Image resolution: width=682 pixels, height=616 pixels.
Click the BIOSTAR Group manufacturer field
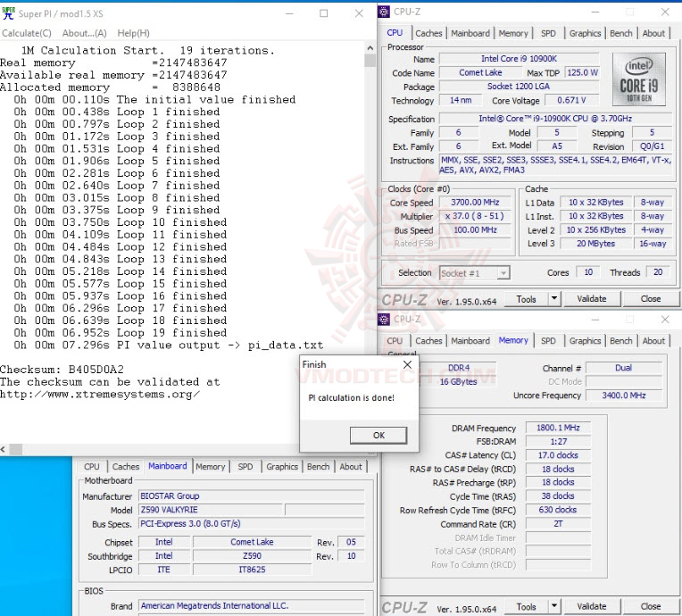click(252, 496)
